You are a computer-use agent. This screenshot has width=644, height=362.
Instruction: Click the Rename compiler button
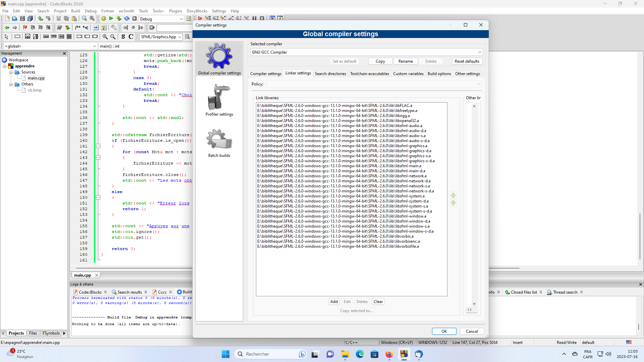click(x=406, y=61)
